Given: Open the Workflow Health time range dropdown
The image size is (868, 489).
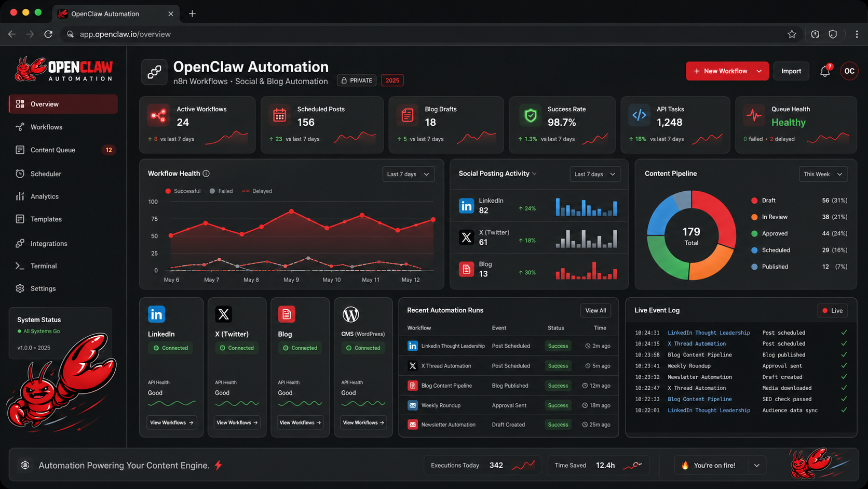Looking at the screenshot, I should click(408, 174).
